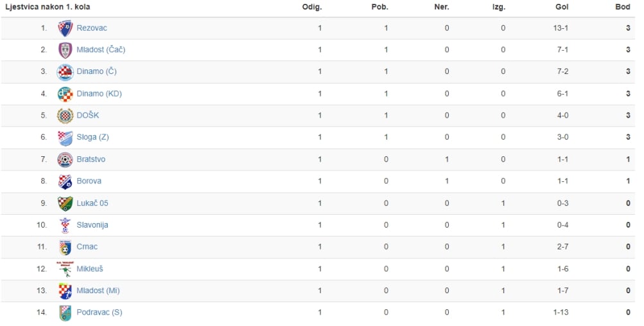Click the Ljestvica nakon 1. kola heading
The image size is (644, 326).
48,6
